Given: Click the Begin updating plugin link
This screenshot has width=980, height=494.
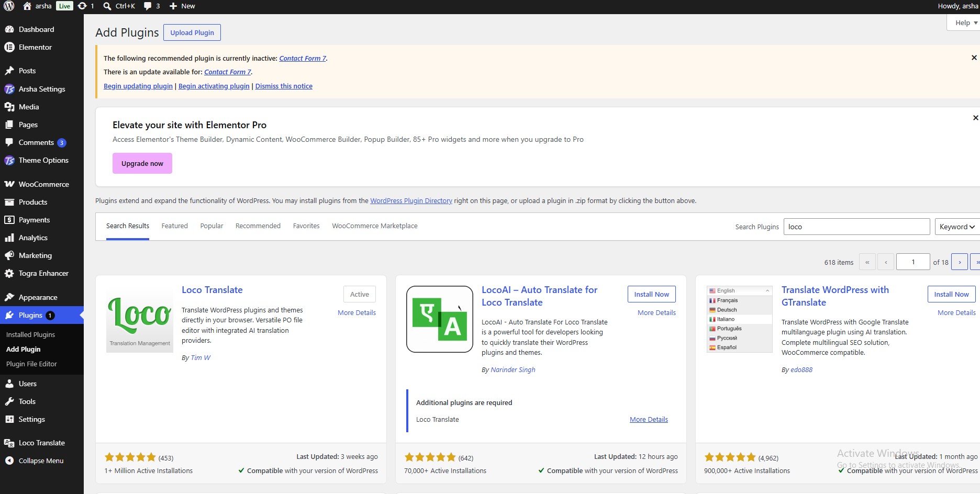Looking at the screenshot, I should (x=138, y=86).
